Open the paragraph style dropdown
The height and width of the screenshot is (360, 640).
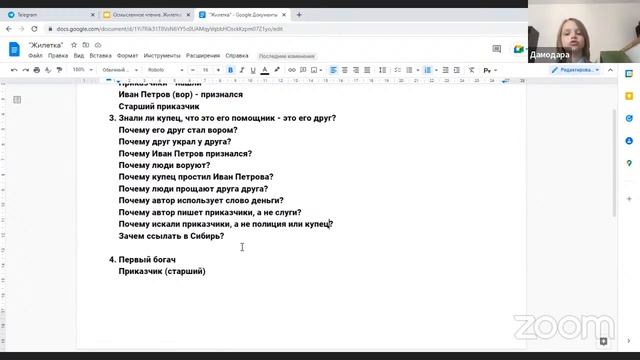(x=120, y=70)
